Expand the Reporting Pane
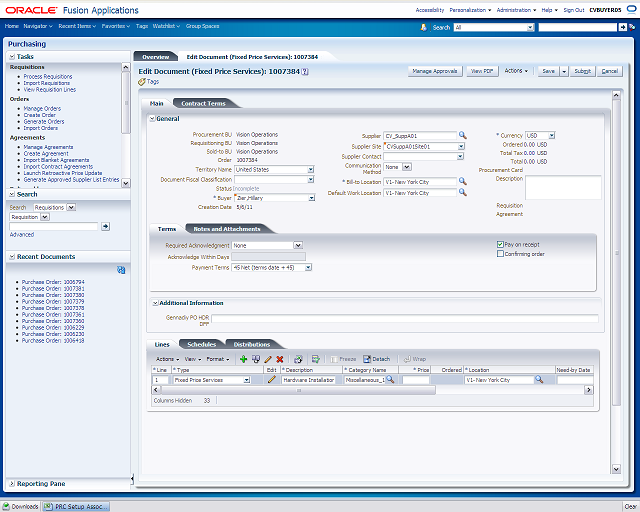 12,483
